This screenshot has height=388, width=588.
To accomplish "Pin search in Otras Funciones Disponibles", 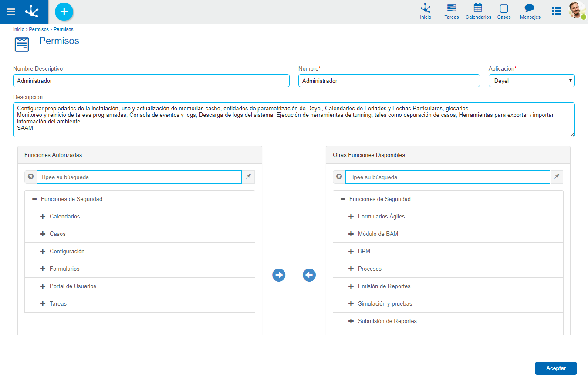I will pos(557,177).
